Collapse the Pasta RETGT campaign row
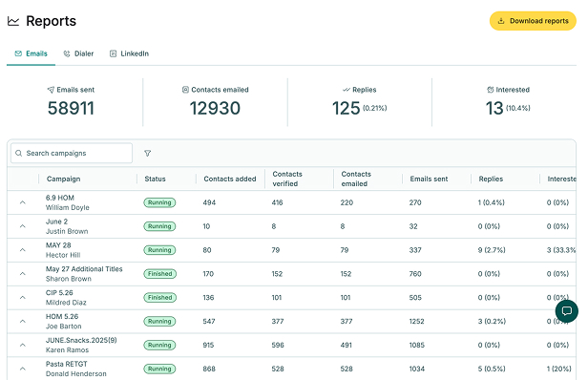This screenshot has height=380, width=588. 23,369
